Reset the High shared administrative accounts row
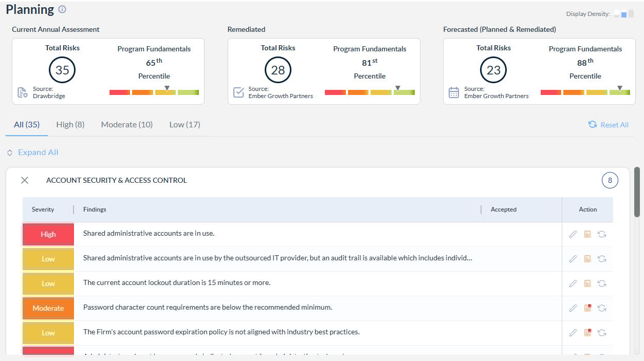Screen dimensions: 644x361 (x=602, y=234)
